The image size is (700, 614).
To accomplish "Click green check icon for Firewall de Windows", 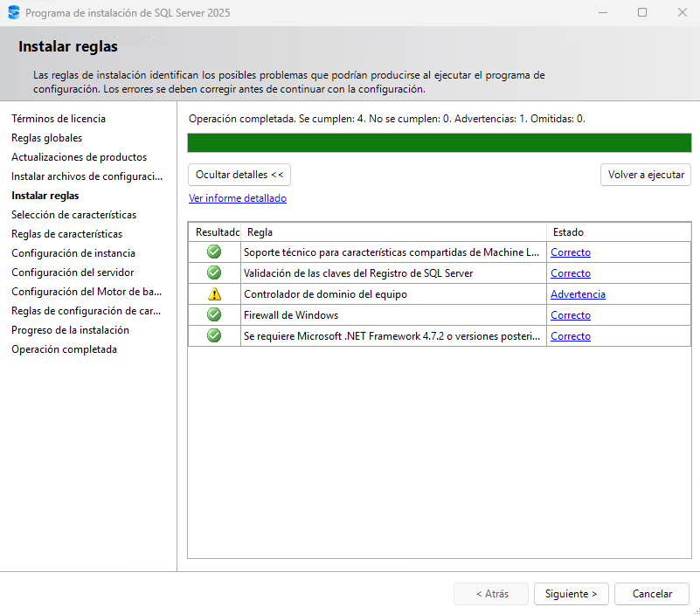I will [214, 314].
